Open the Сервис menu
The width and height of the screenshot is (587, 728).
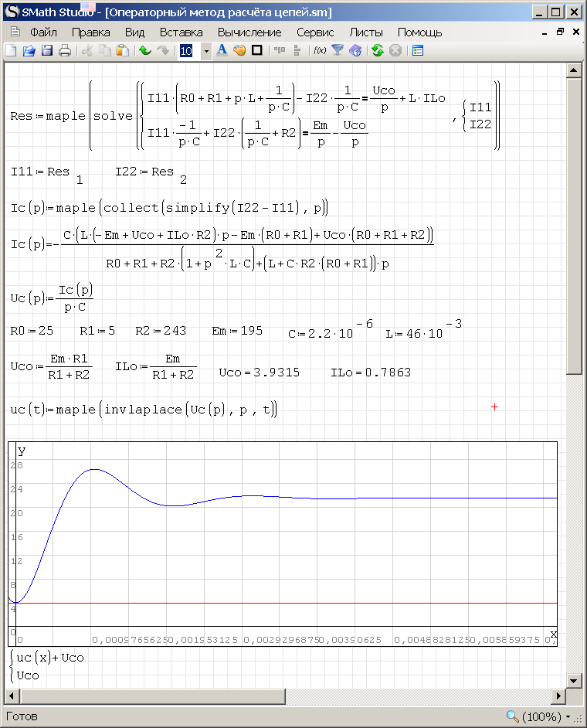315,32
